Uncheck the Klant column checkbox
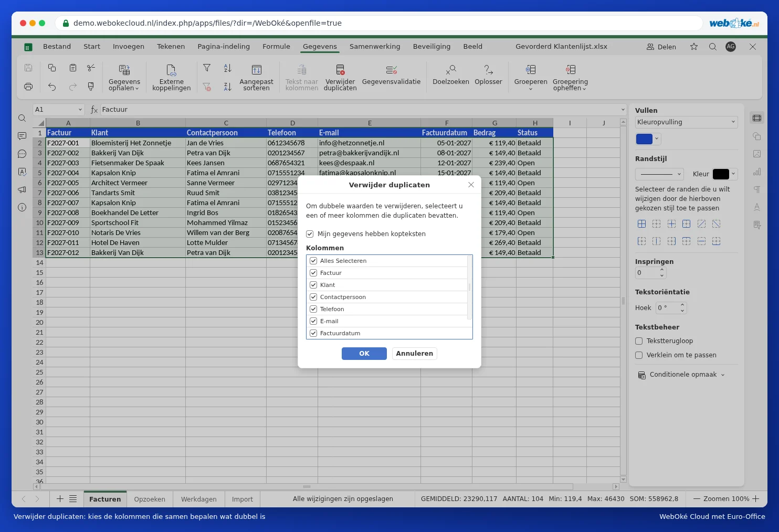 coord(313,285)
